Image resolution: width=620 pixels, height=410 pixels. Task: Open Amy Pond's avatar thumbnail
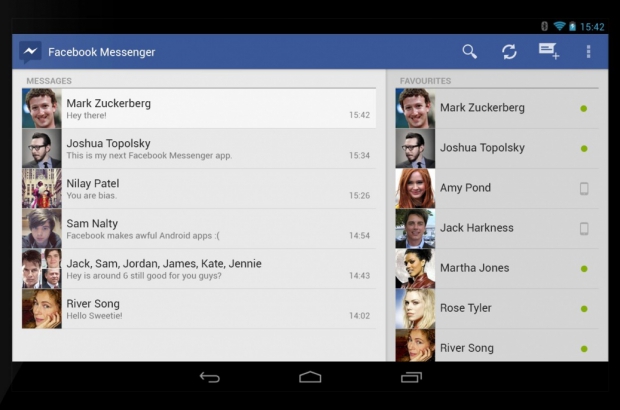click(x=415, y=189)
